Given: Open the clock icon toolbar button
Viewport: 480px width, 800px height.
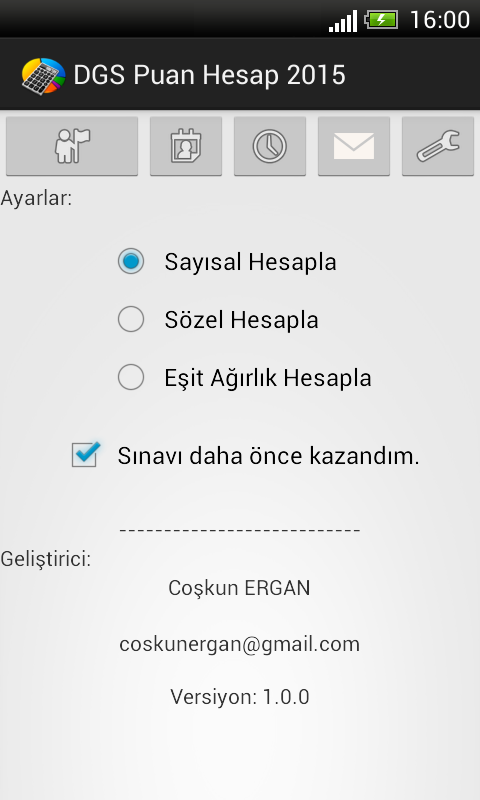Looking at the screenshot, I should pyautogui.click(x=270, y=146).
